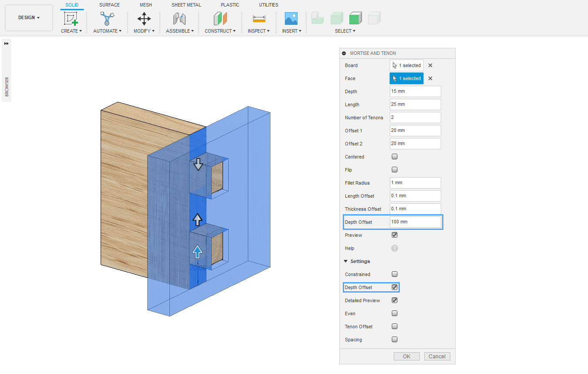Clear the Board selection with its X
This screenshot has width=588, height=374.
430,65
